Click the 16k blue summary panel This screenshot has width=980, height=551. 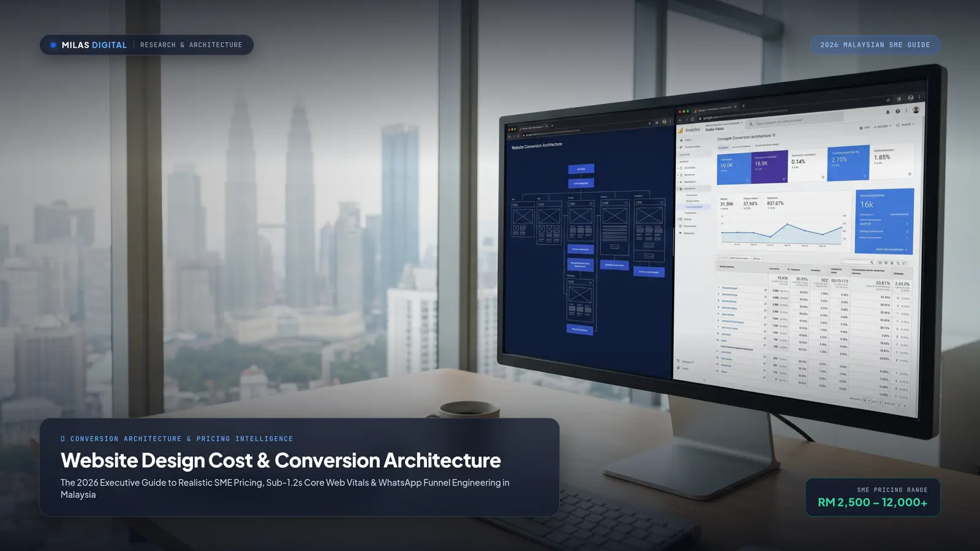click(x=884, y=222)
